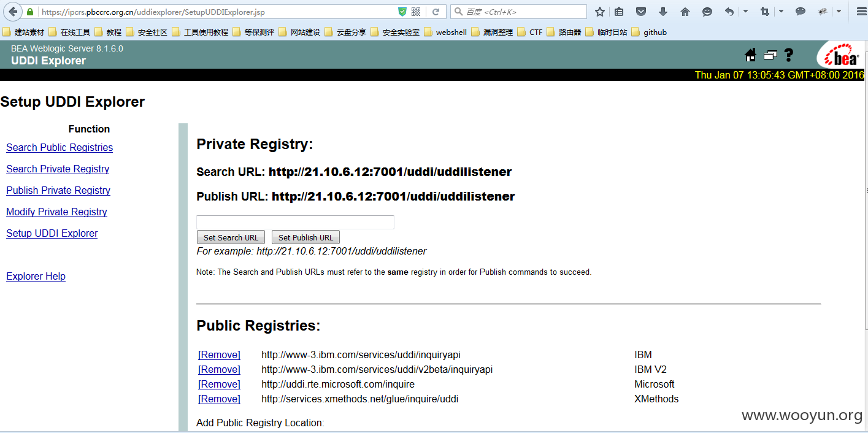
Task: Click the green padlock site identity icon
Action: (x=30, y=12)
